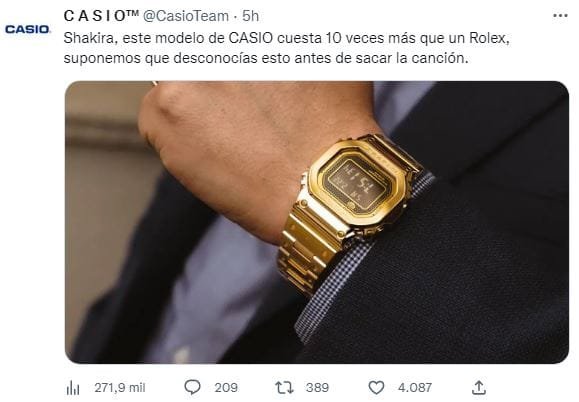
Task: Retweet using the looping arrows icon
Action: (284, 387)
